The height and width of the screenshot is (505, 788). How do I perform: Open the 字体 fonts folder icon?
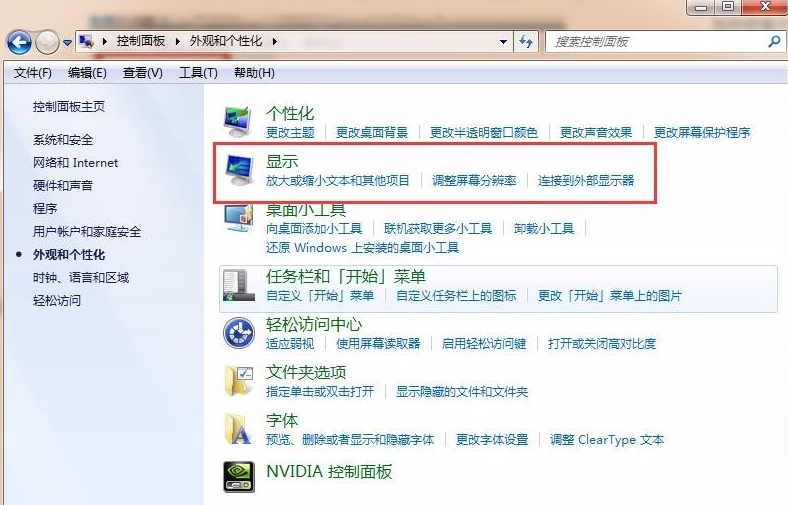point(238,429)
